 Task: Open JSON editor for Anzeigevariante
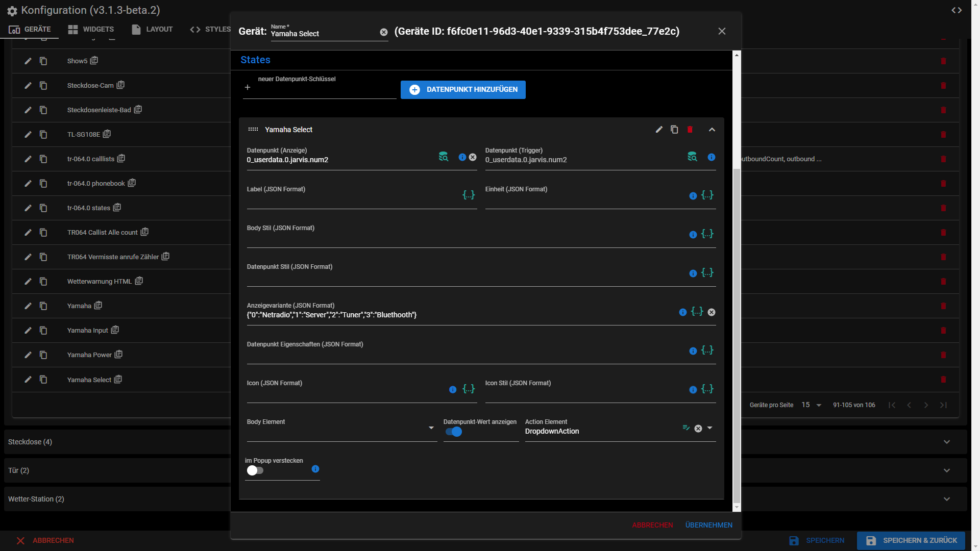pyautogui.click(x=697, y=311)
